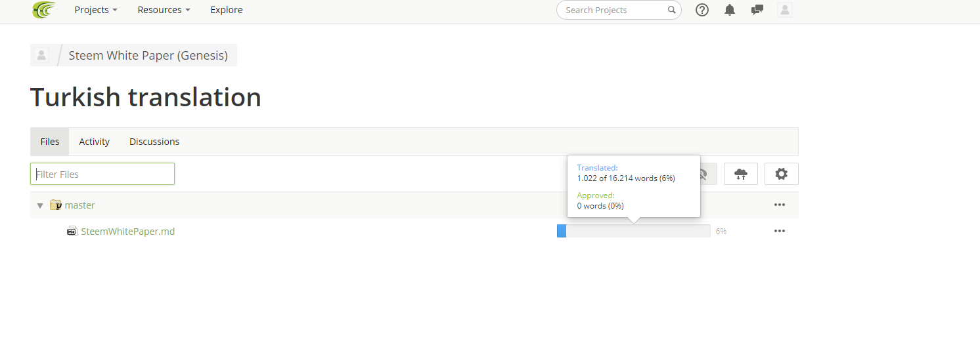
Task: Open the help question mark icon
Action: point(702,10)
